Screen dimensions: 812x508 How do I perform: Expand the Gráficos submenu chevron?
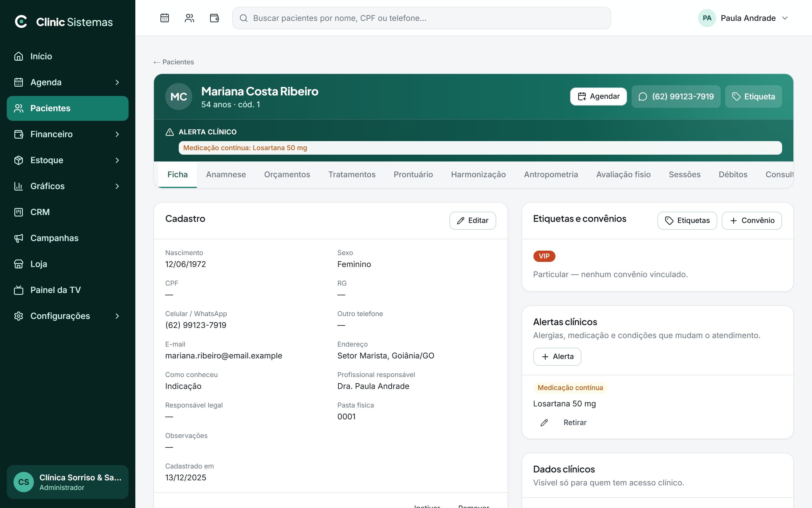point(117,186)
